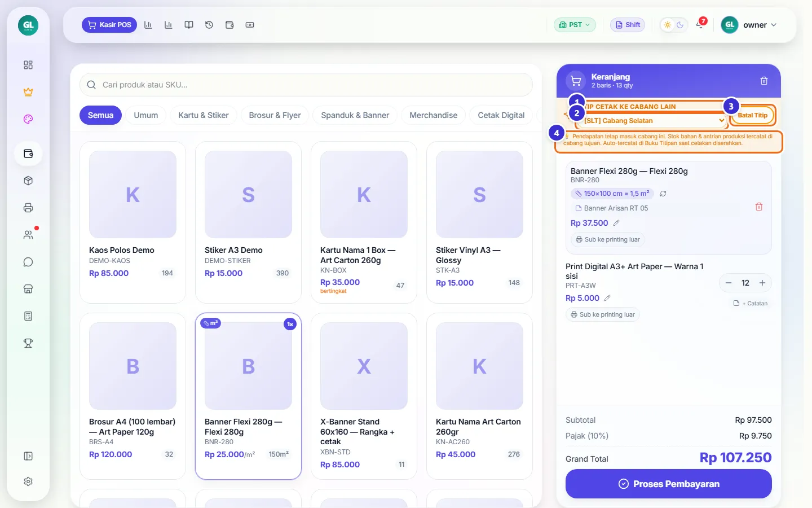The image size is (812, 508).
Task: Open the settings gear in sidebar
Action: click(28, 481)
